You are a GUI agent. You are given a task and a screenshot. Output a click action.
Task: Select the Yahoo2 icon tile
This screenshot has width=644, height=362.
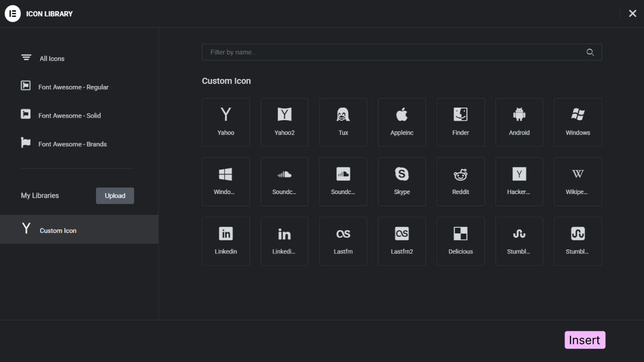(284, 122)
